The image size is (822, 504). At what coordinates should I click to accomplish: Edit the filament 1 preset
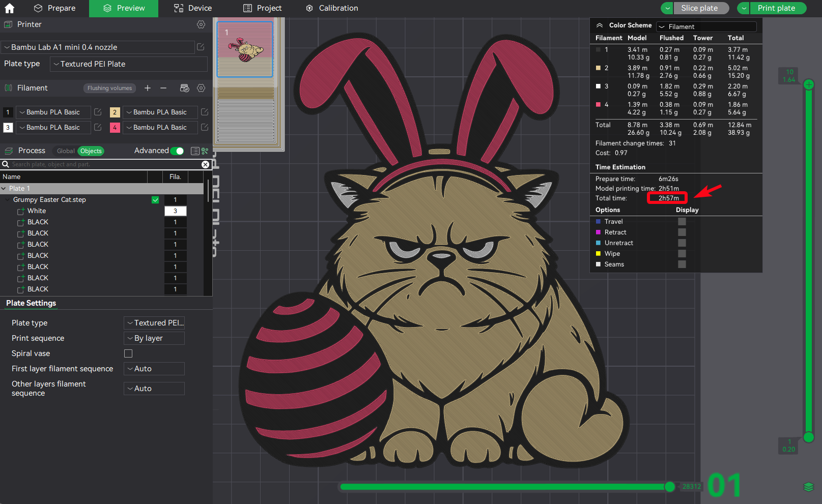tap(98, 112)
